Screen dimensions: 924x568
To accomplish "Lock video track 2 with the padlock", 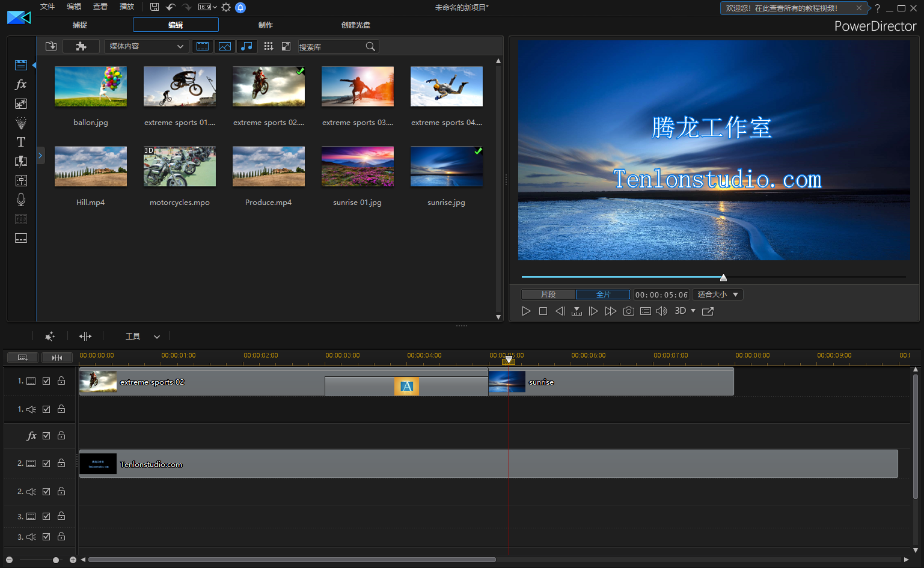I will point(61,463).
